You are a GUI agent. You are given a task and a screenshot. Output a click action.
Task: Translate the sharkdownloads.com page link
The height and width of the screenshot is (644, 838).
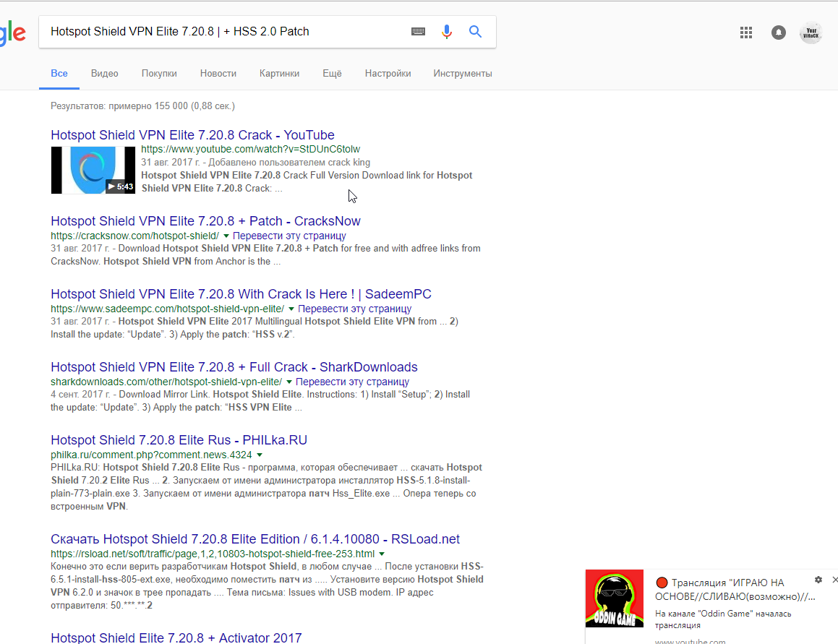click(x=352, y=382)
